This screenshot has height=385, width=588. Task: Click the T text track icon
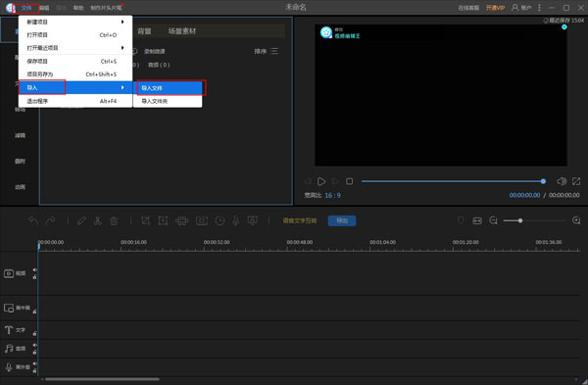[9, 330]
